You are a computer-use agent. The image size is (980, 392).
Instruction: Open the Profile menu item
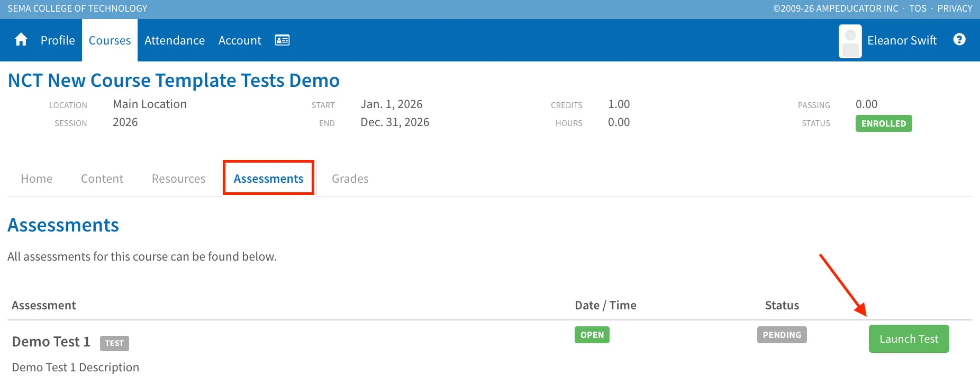[x=58, y=40]
